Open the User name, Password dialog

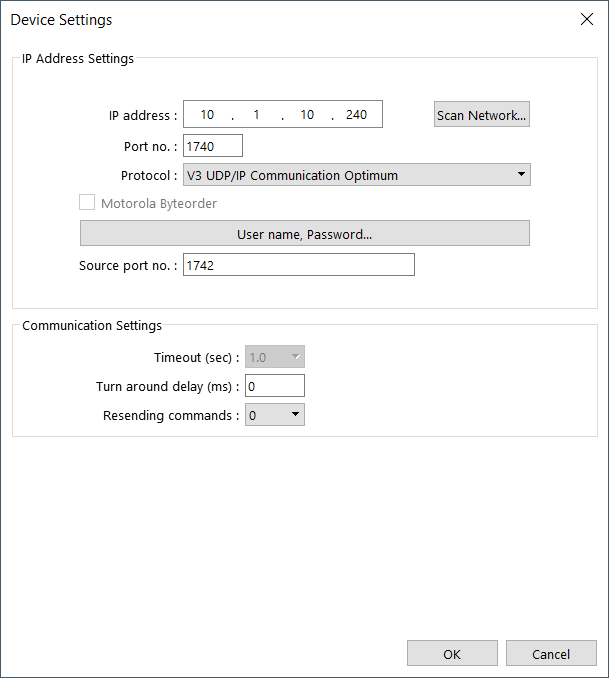[304, 233]
